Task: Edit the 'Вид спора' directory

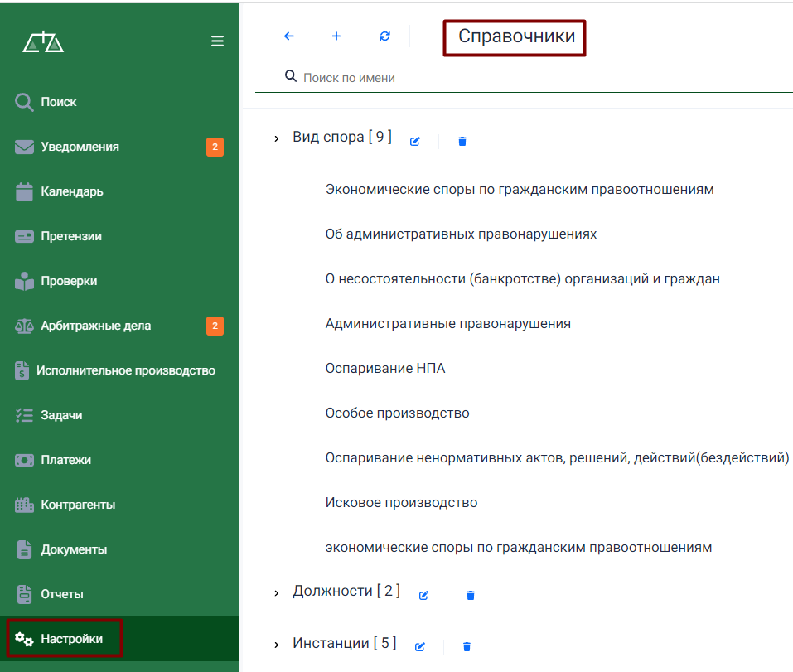Action: point(415,142)
